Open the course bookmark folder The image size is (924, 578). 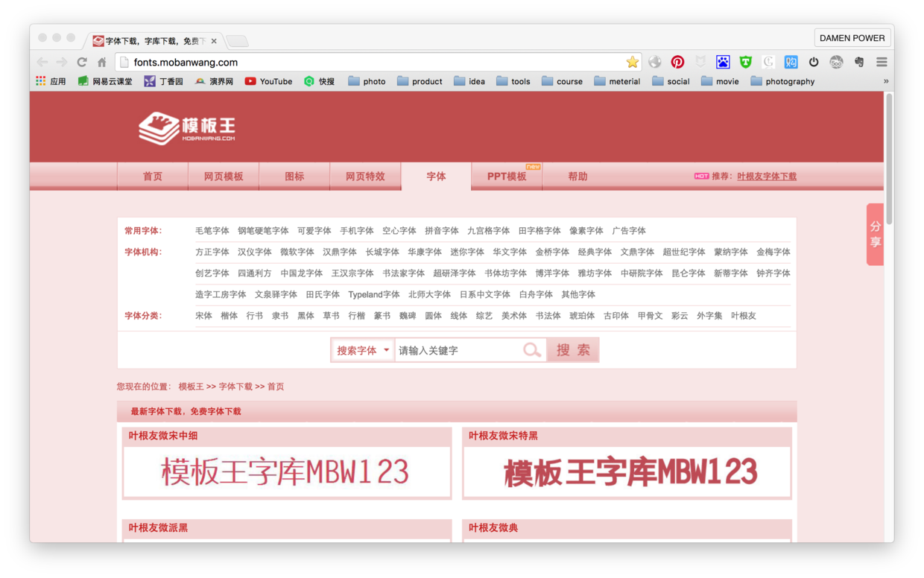point(562,81)
